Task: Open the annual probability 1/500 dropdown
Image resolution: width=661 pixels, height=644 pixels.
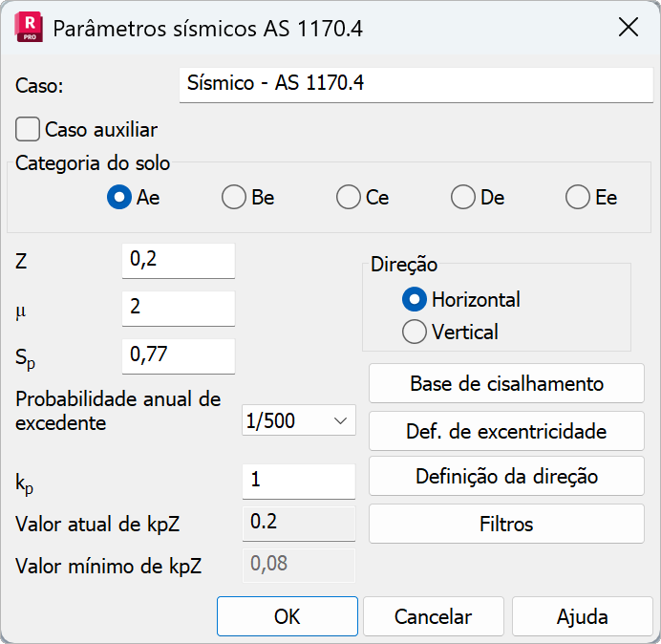Action: pos(299,420)
